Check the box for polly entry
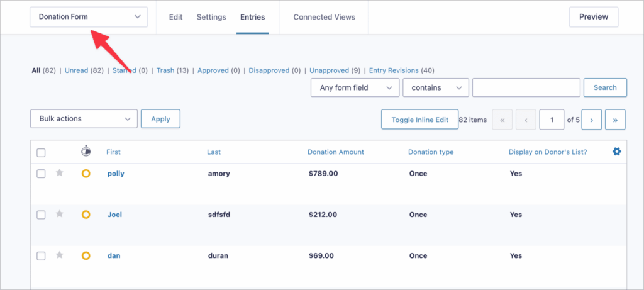 (x=41, y=174)
